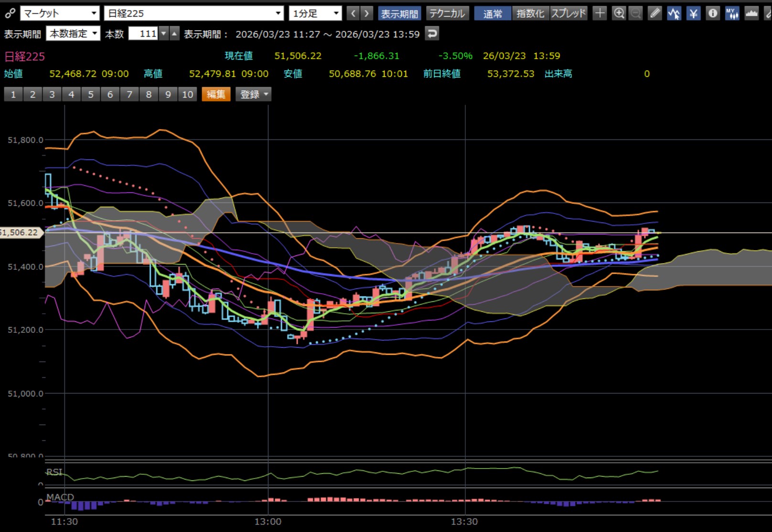
Task: Click the next arrow button beside 1分足
Action: click(x=367, y=13)
